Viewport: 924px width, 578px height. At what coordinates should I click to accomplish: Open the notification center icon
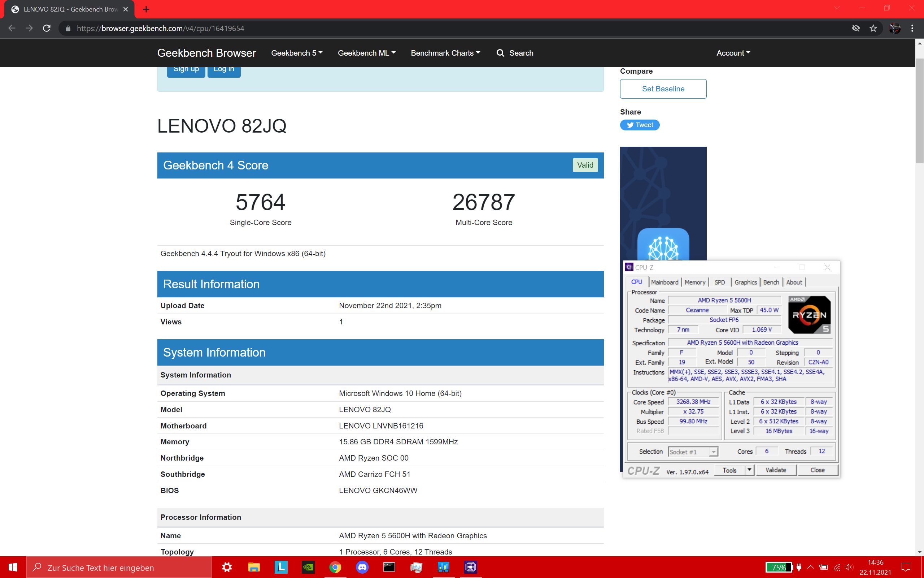tap(906, 567)
